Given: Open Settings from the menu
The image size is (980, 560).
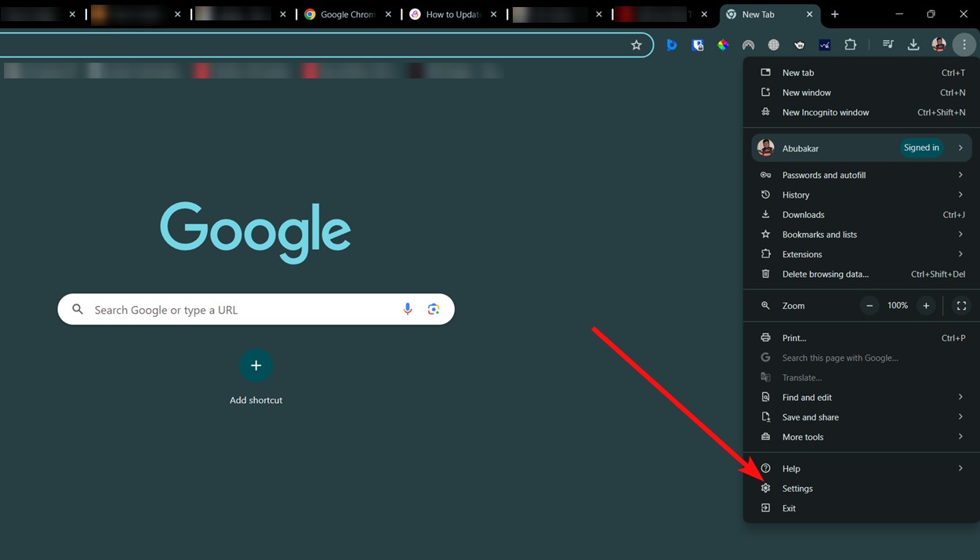Looking at the screenshot, I should [798, 488].
